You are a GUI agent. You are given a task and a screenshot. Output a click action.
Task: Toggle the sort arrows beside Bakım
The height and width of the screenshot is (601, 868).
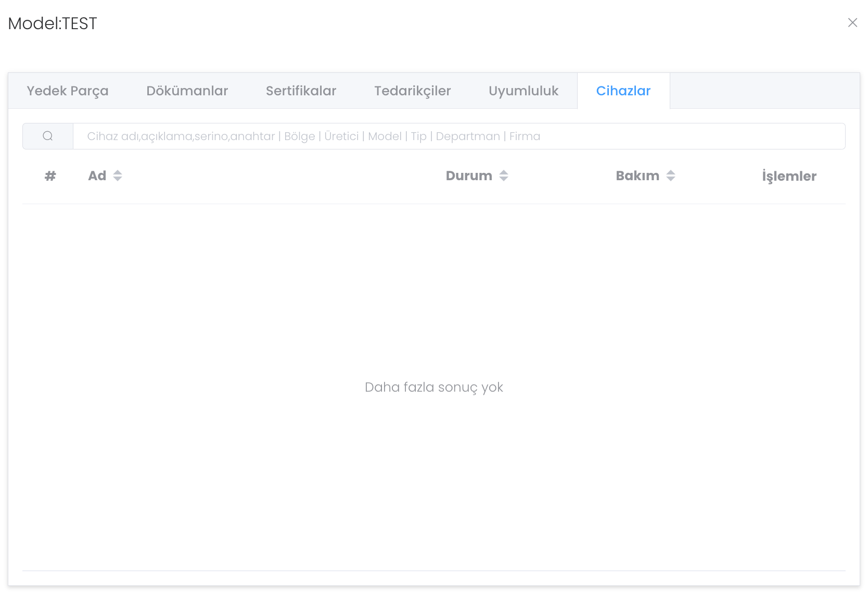(x=671, y=176)
